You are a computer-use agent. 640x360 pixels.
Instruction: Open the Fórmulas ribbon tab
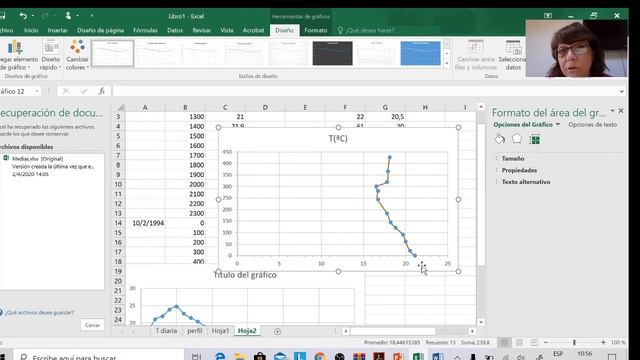coord(145,30)
